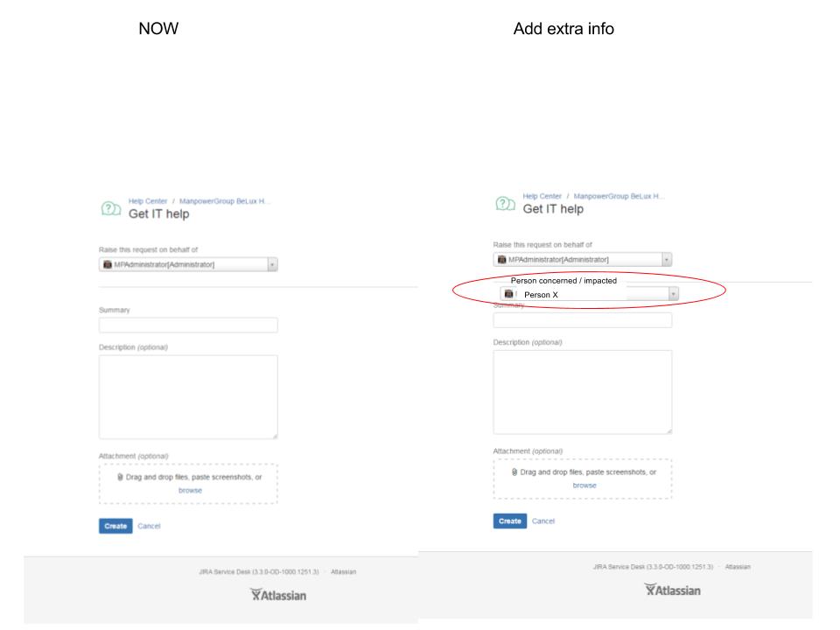This screenshot has width=840, height=630.
Task: Click MPAdministrator avatar icon in left dropdown
Action: coord(107,264)
